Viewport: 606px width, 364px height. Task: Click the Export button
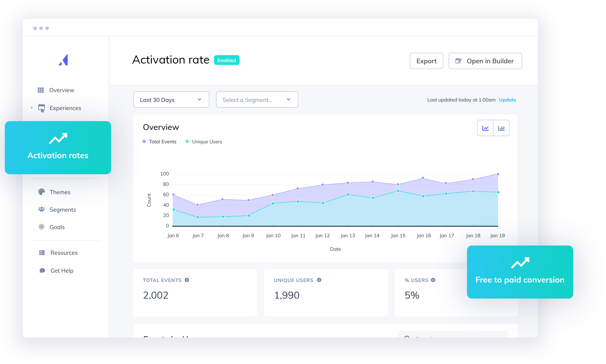426,61
